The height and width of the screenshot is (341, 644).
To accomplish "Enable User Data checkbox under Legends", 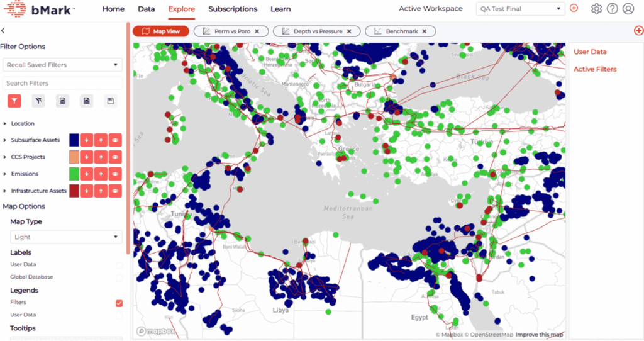I will 119,316.
